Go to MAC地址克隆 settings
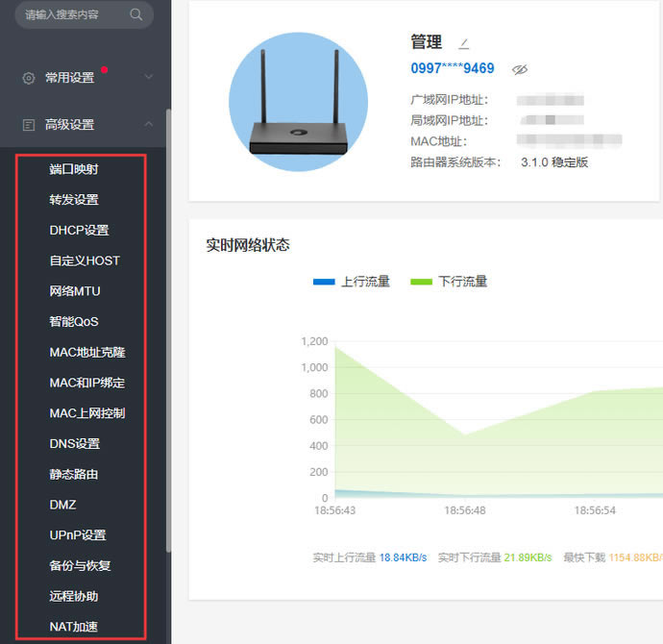The width and height of the screenshot is (663, 644). point(87,353)
